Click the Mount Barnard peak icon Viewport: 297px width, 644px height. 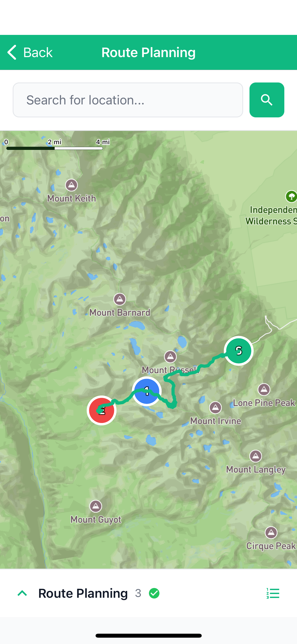120,299
